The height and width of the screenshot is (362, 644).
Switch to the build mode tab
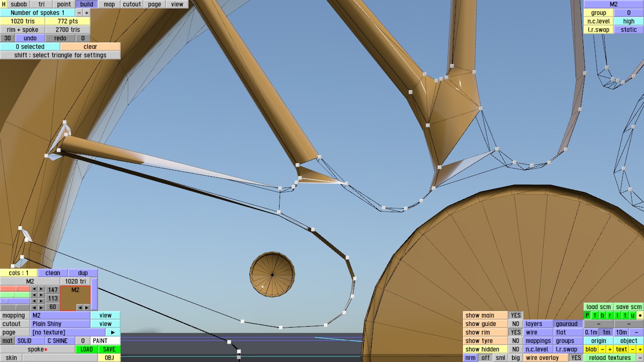point(87,4)
